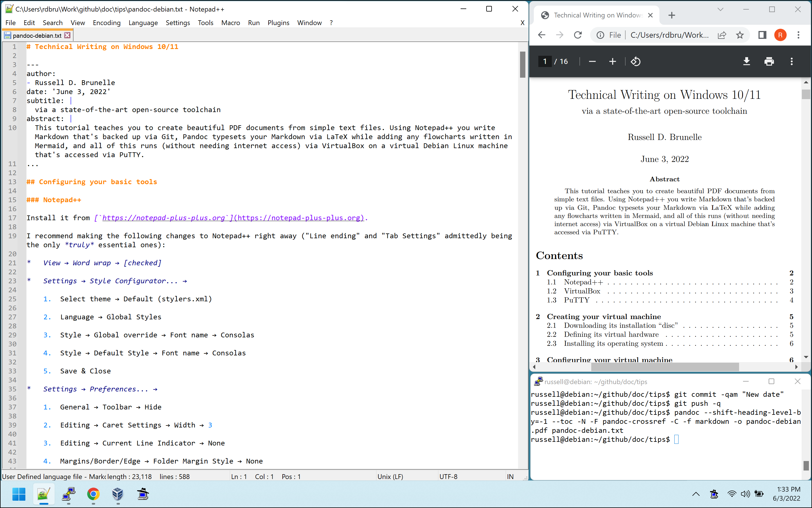The height and width of the screenshot is (508, 812).
Task: Bookmark this page with star icon
Action: click(740, 35)
